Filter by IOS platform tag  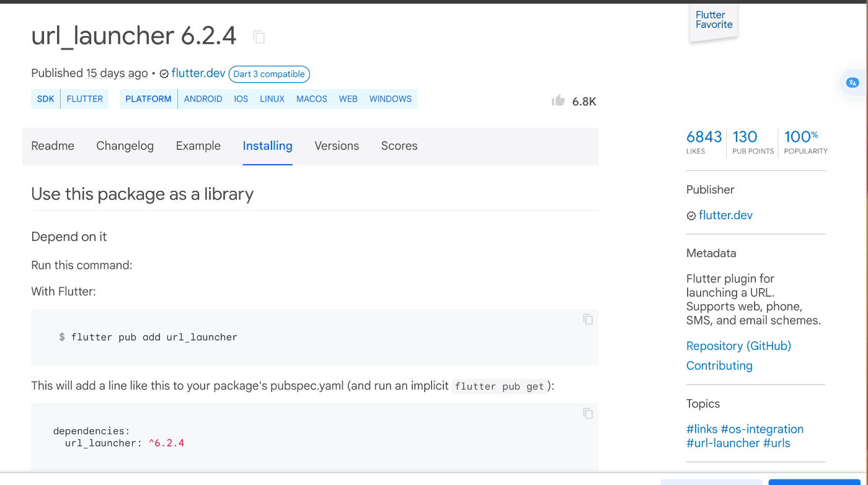coord(241,99)
